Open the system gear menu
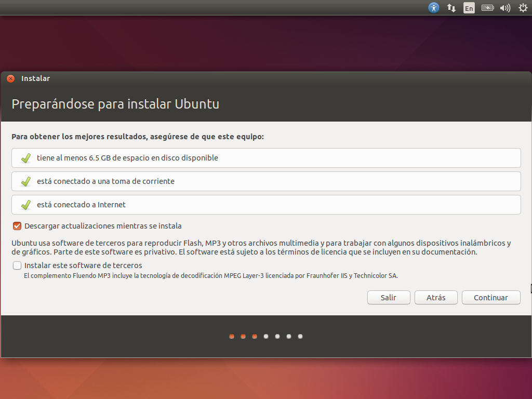Viewport: 532px width, 399px height. click(x=523, y=8)
